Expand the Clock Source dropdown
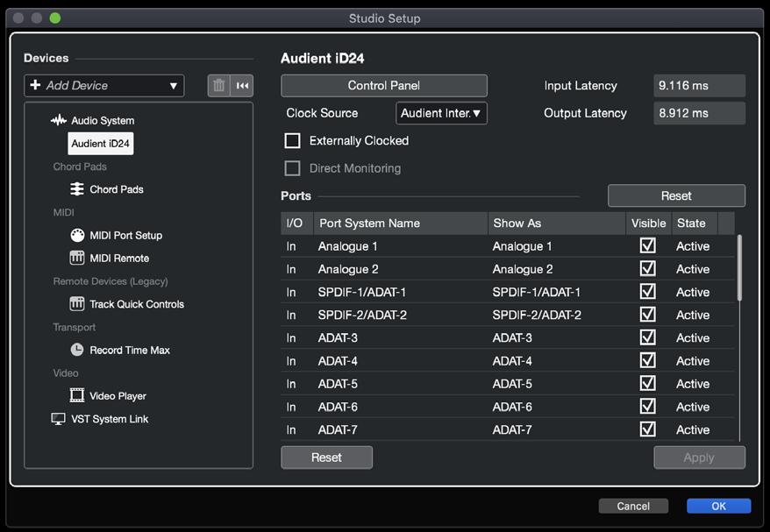This screenshot has width=770, height=532. click(x=441, y=113)
